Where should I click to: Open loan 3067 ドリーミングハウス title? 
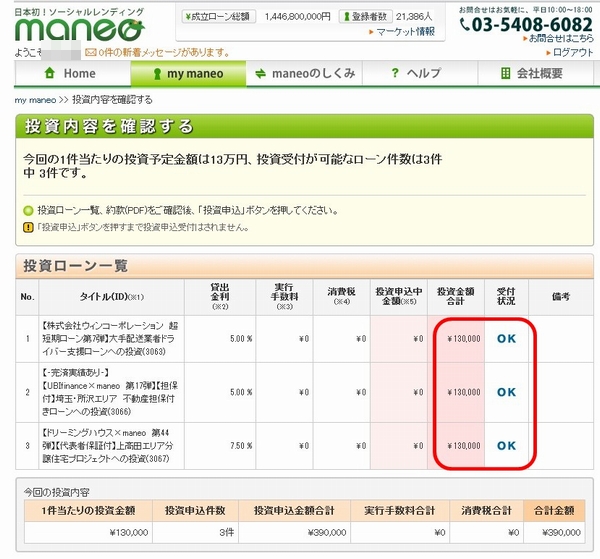coord(108,446)
